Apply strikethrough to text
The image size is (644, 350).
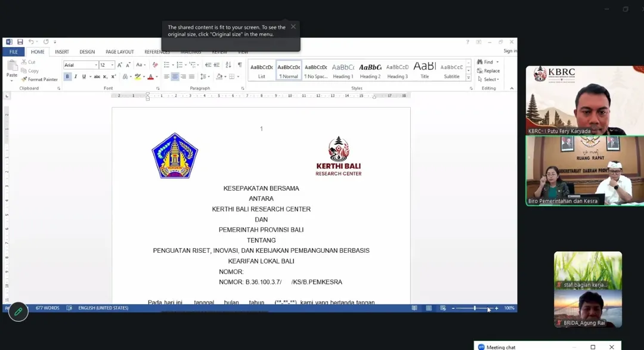[x=97, y=76]
